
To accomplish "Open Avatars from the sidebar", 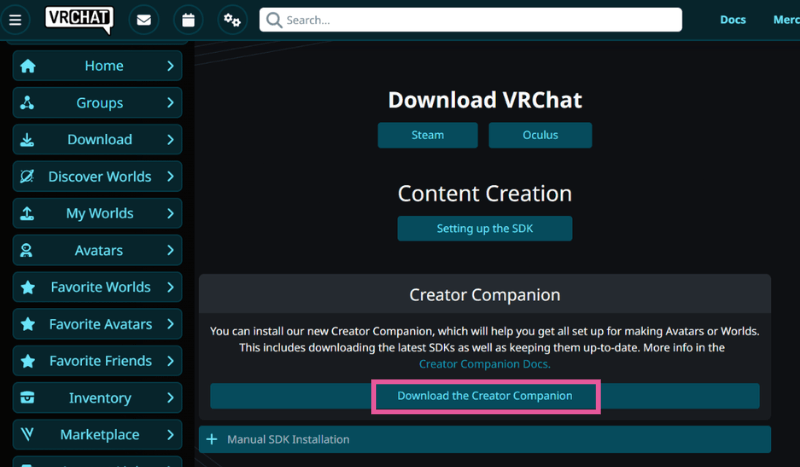I will pyautogui.click(x=97, y=250).
